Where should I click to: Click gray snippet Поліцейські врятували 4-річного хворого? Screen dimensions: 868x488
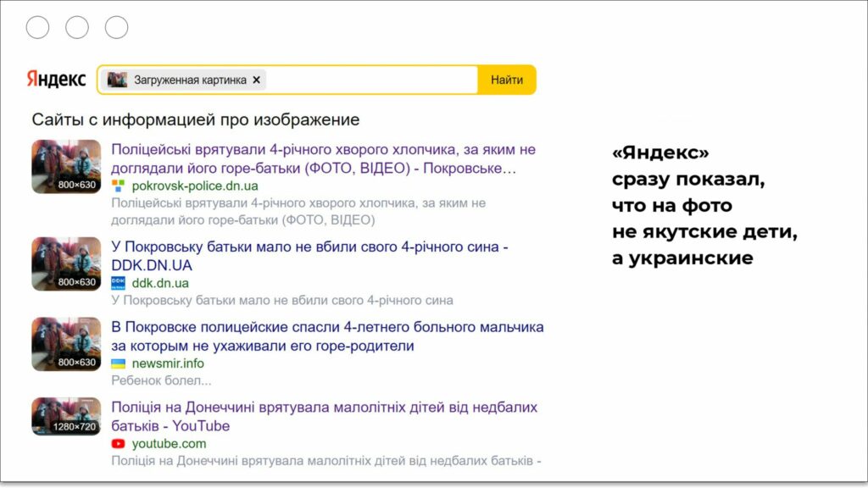298,211
